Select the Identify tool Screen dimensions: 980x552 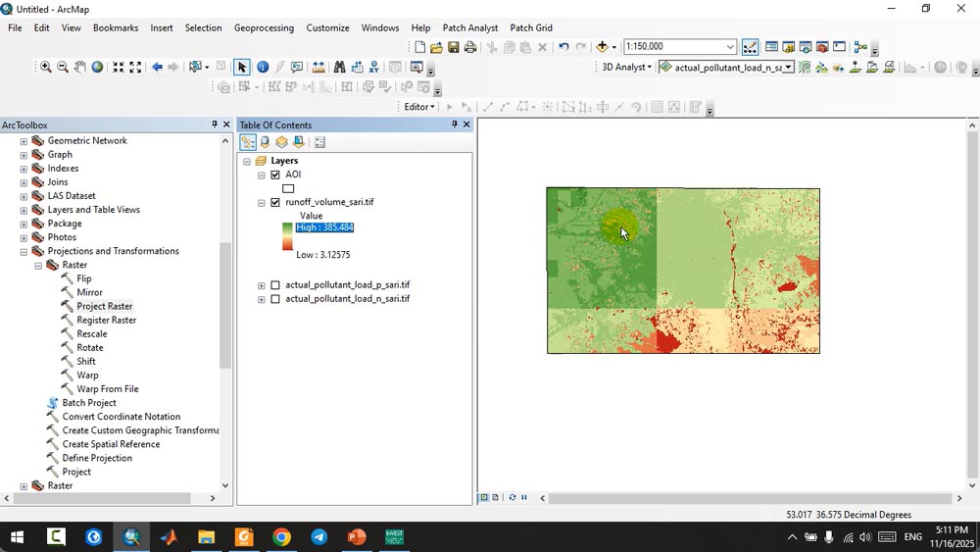pyautogui.click(x=263, y=68)
